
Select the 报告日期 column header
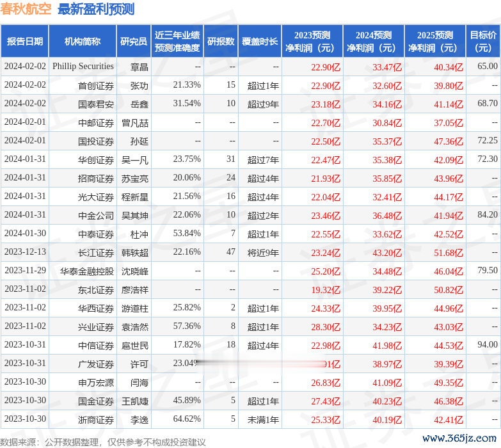click(x=24, y=41)
